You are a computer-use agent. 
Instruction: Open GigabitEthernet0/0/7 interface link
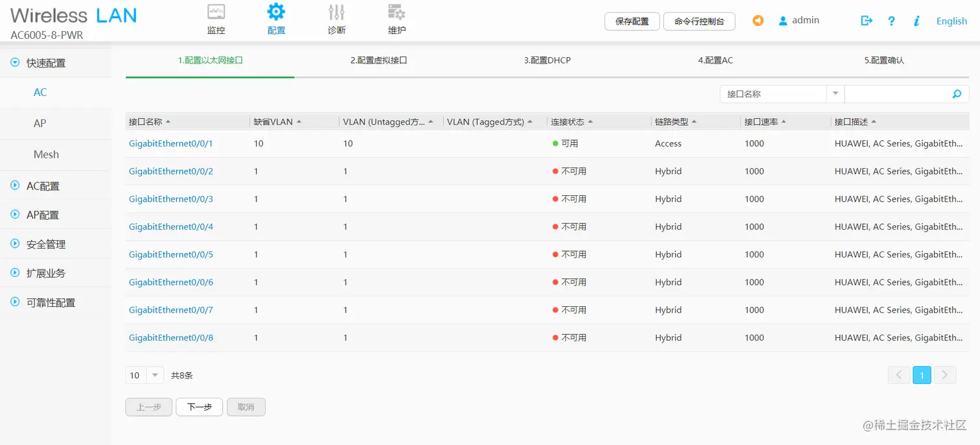tap(171, 310)
